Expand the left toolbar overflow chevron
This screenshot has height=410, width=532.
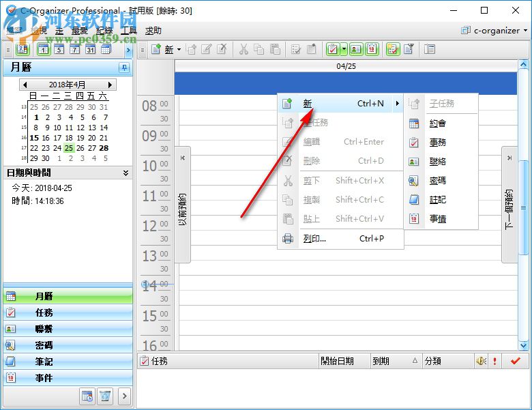pos(128,50)
